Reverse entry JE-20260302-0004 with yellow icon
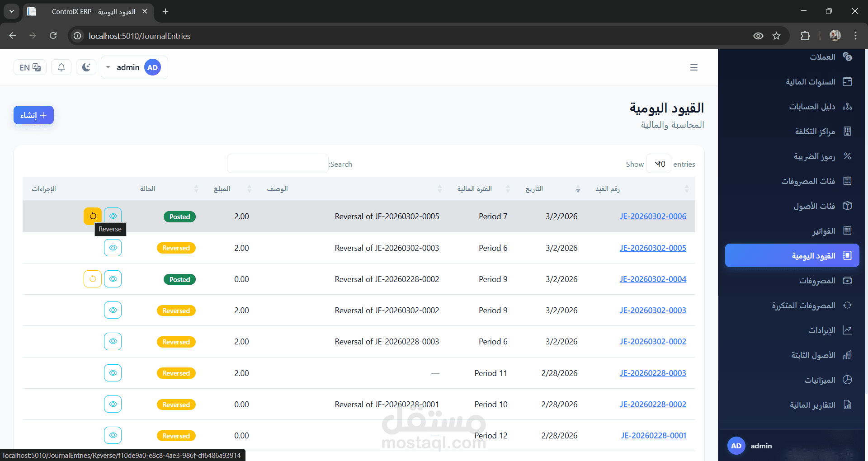Viewport: 868px width, 461px height. point(93,279)
